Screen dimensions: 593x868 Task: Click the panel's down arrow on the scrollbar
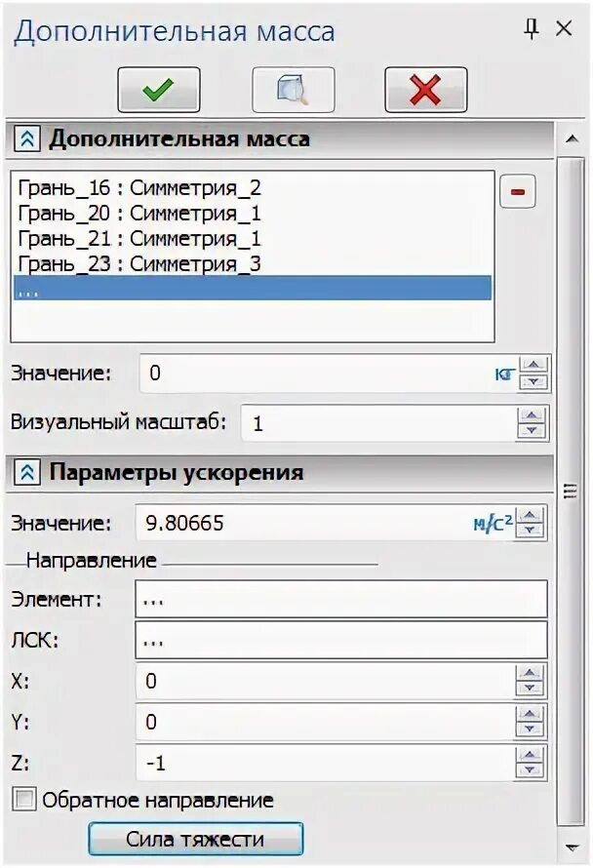point(572,848)
